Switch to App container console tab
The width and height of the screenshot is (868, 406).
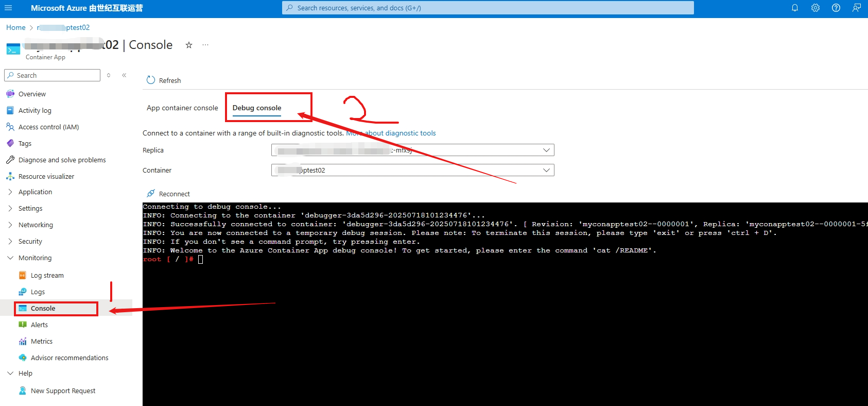pos(182,108)
